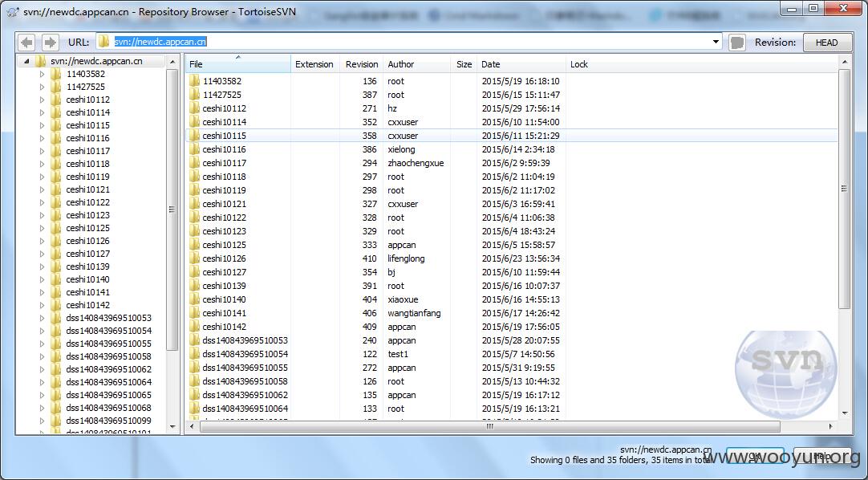
Task: Click the folder icon of ceshi10112 in the file list
Action: (x=194, y=108)
